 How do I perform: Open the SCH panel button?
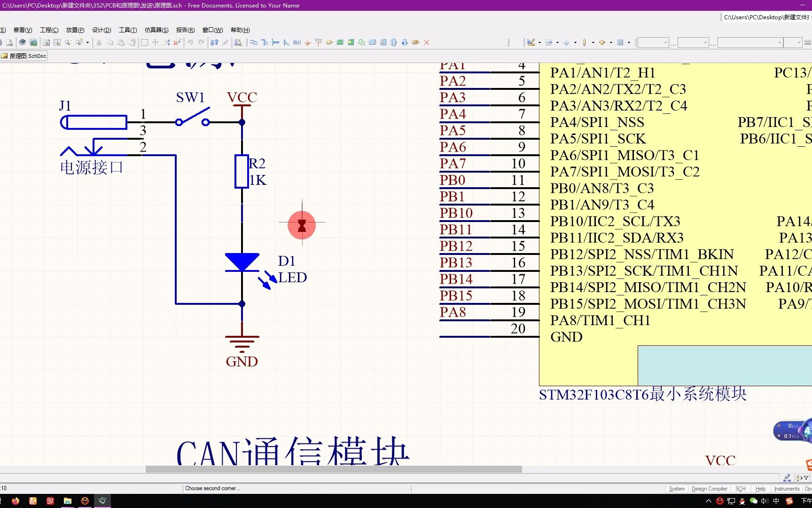740,488
